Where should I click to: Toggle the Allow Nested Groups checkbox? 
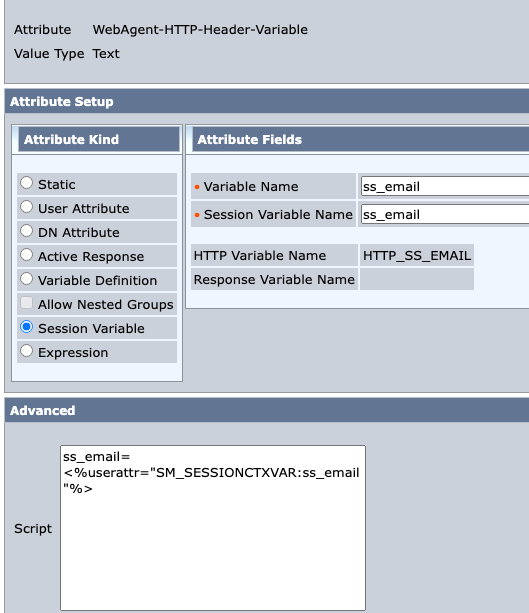(x=27, y=303)
